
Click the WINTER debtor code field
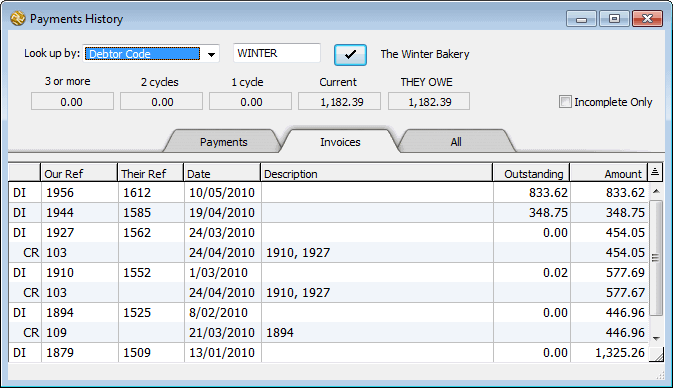click(x=277, y=53)
